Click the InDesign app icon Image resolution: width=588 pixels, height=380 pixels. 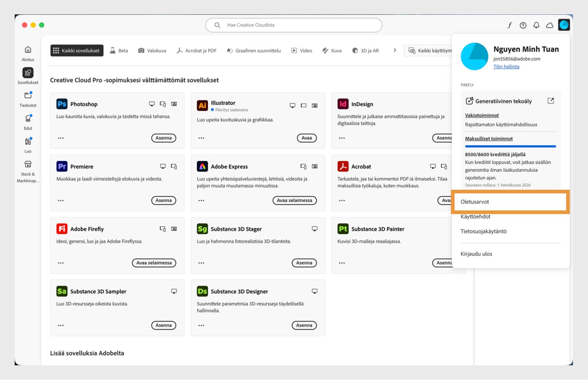343,104
